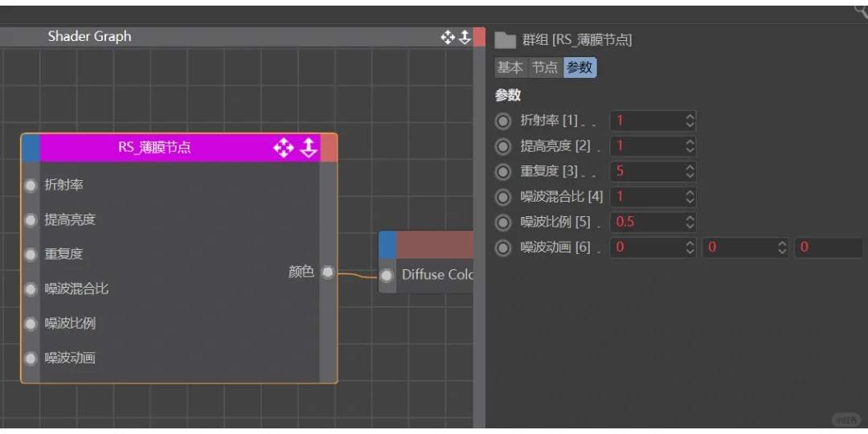This screenshot has height=434, width=868.
Task: Click the 噪波混合比 input port on the node
Action: [31, 289]
